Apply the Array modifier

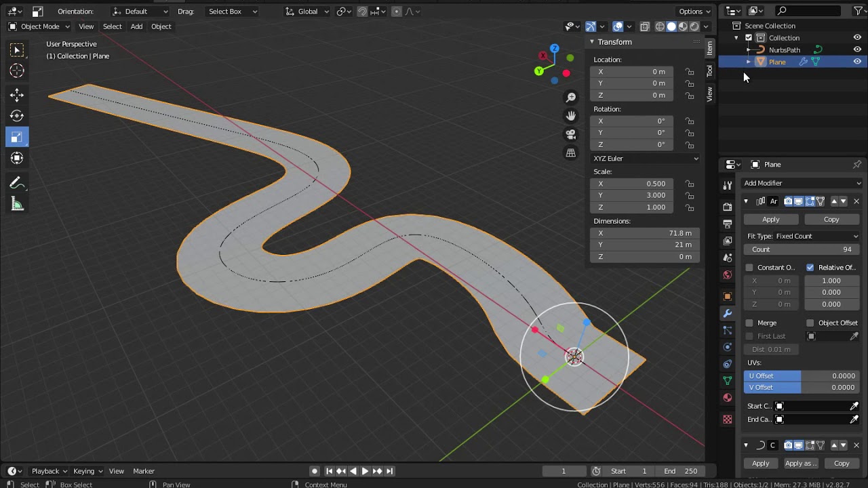771,220
